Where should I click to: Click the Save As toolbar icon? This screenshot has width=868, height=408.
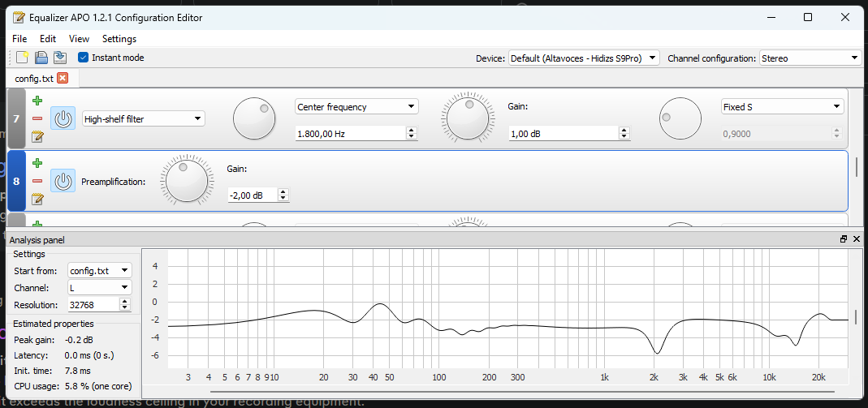tap(60, 58)
